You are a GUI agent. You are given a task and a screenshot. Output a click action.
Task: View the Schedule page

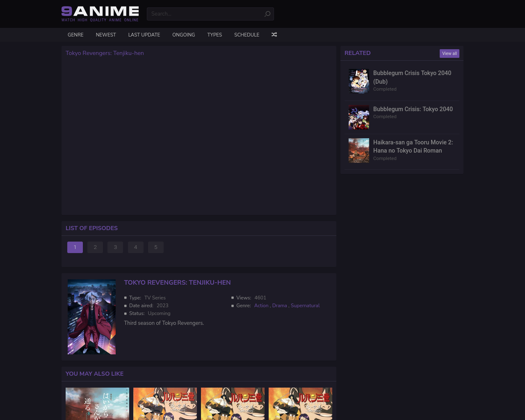[247, 35]
